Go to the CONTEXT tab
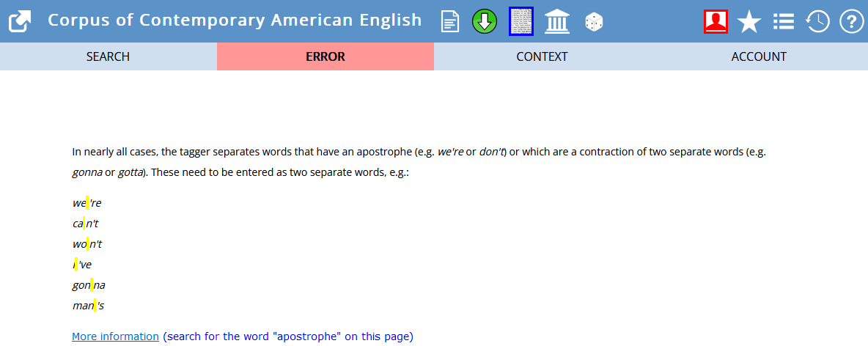Image resolution: width=868 pixels, height=346 pixels. (542, 56)
